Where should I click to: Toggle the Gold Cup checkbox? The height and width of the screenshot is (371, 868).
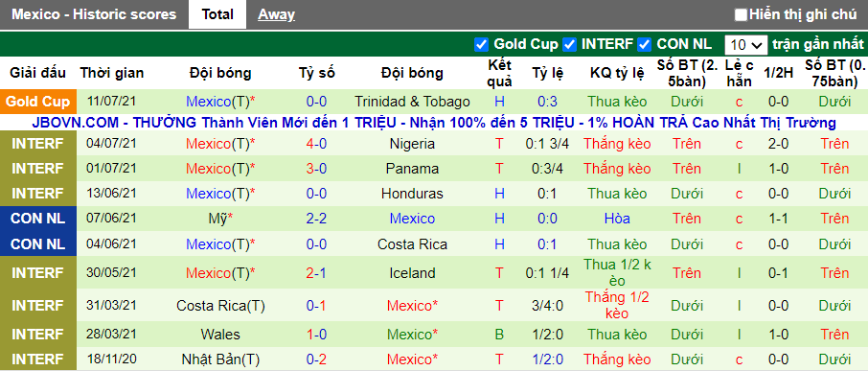pos(481,45)
